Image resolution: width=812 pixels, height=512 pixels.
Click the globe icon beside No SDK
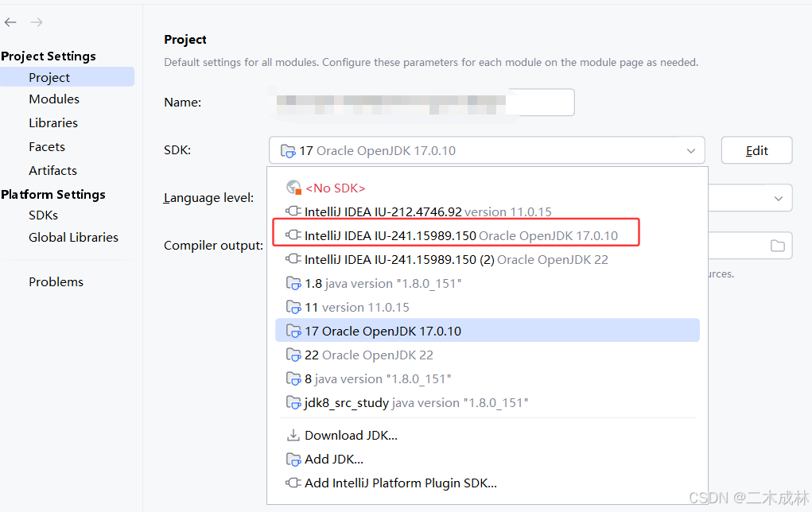(293, 188)
